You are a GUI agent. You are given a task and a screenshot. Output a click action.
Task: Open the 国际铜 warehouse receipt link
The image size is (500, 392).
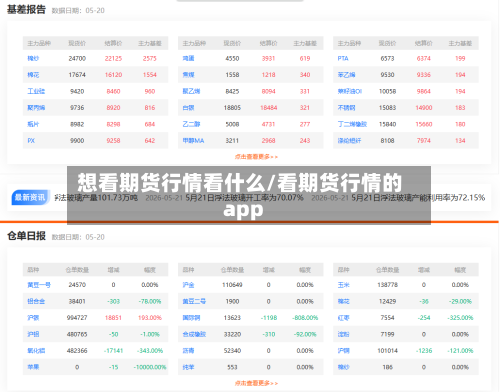coord(191,318)
